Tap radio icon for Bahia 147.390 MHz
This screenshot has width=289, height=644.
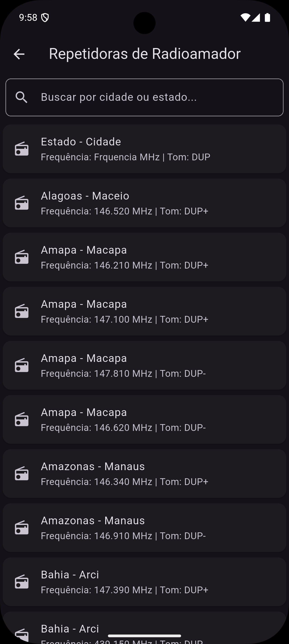click(x=22, y=582)
